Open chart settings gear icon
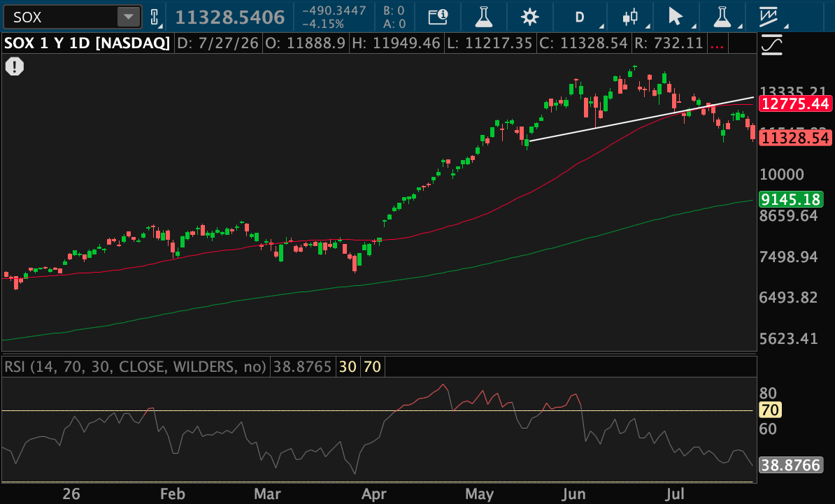 [x=529, y=17]
